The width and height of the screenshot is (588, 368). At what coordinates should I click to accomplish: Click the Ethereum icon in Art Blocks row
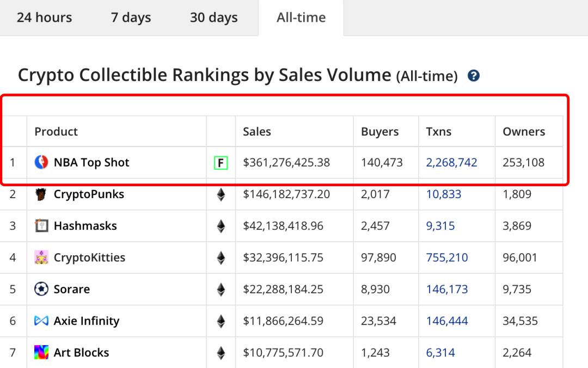[x=221, y=353]
